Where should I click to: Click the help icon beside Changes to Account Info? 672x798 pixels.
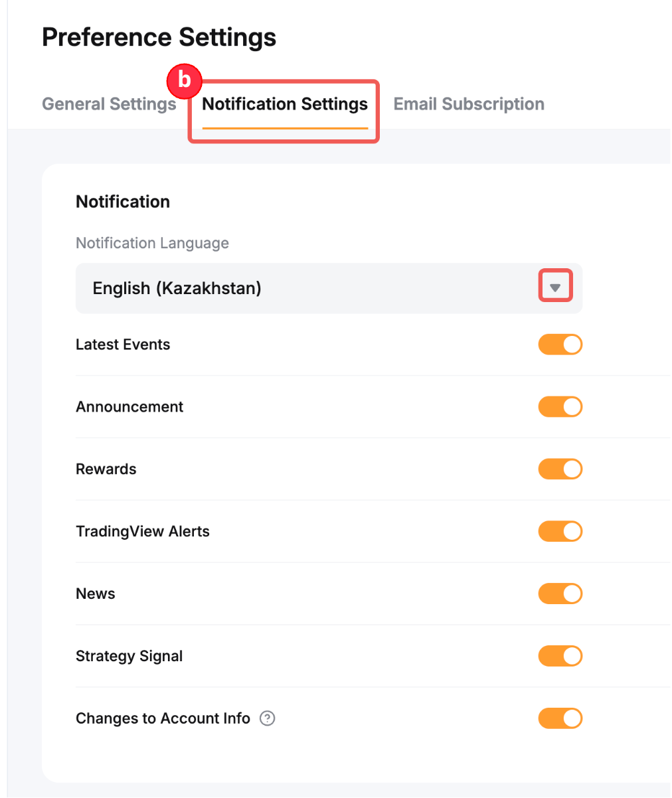click(267, 718)
